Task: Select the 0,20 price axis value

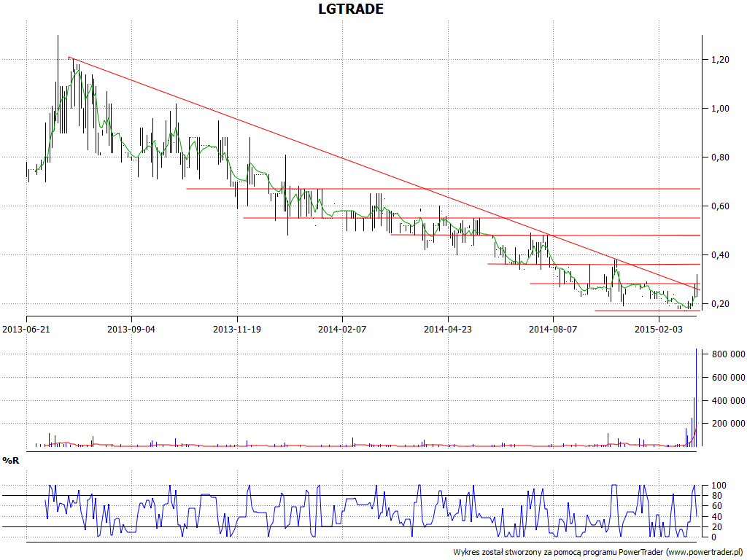Action: (x=720, y=304)
